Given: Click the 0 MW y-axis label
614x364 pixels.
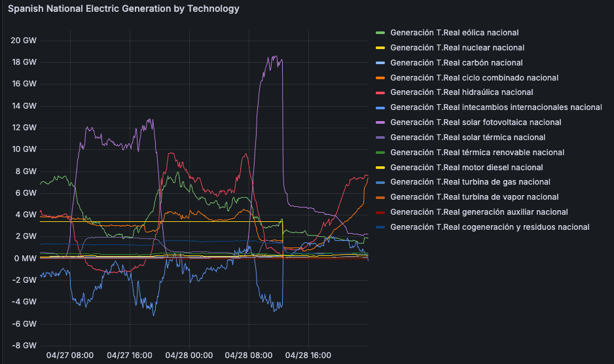Looking at the screenshot, I should [x=24, y=258].
